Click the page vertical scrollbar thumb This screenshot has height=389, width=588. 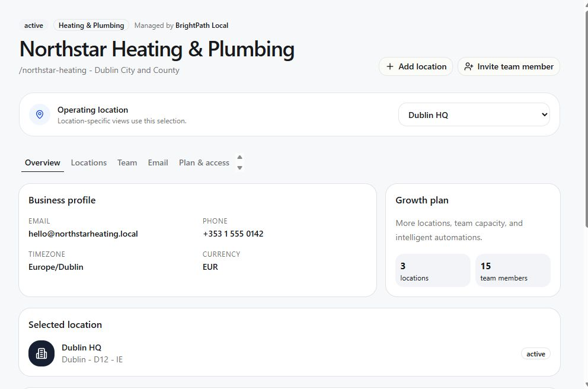tap(586, 119)
